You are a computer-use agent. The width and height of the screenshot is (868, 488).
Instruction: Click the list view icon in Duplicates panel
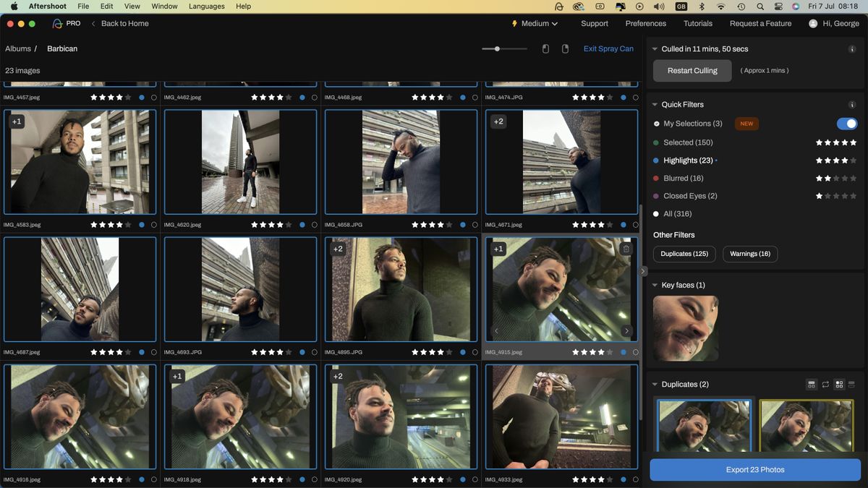[x=851, y=384]
